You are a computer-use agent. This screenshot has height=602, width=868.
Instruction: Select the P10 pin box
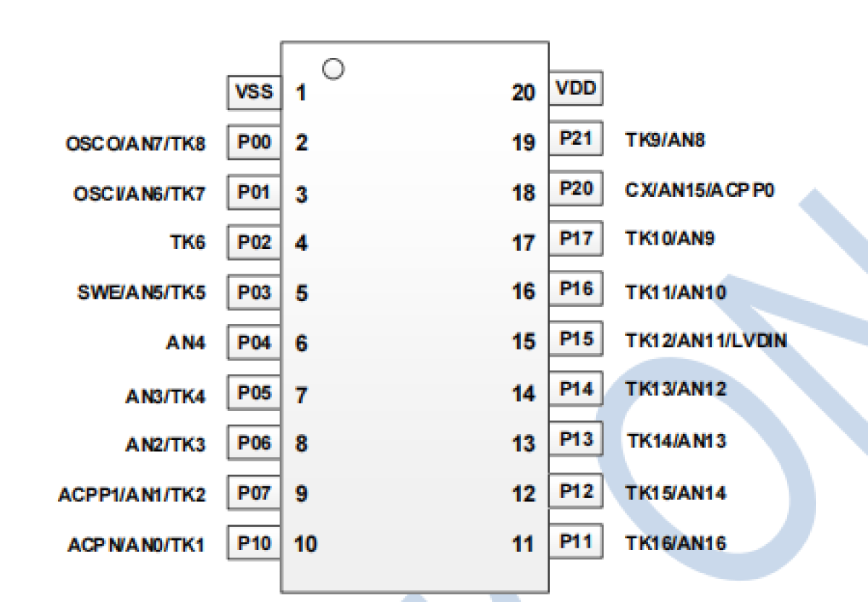254,542
